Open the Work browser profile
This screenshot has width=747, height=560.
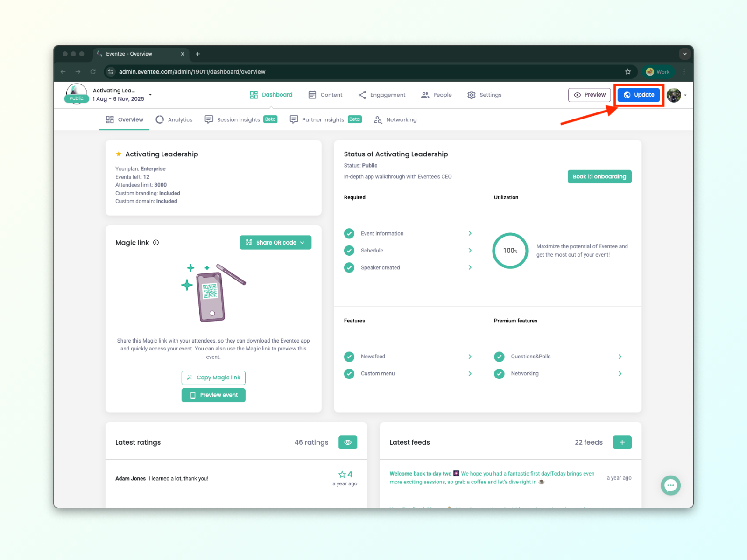click(x=658, y=72)
